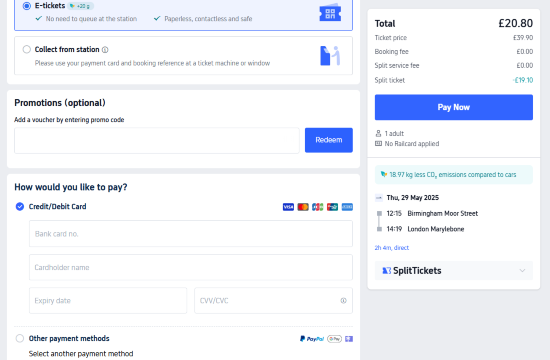This screenshot has width=550, height=360.
Task: Select Collect from station radio button
Action: (27, 49)
